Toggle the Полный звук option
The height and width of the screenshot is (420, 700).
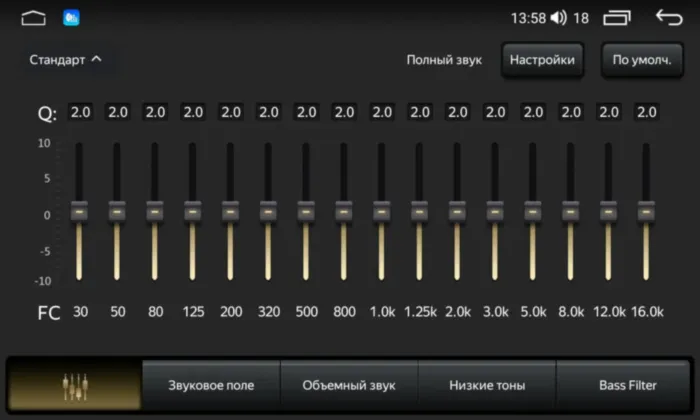click(x=444, y=60)
